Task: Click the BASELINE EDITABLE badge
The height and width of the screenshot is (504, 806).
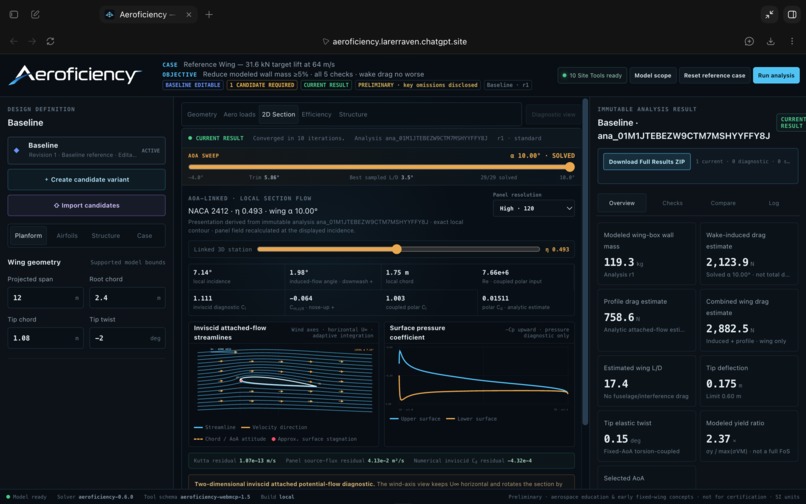Action: pos(193,85)
